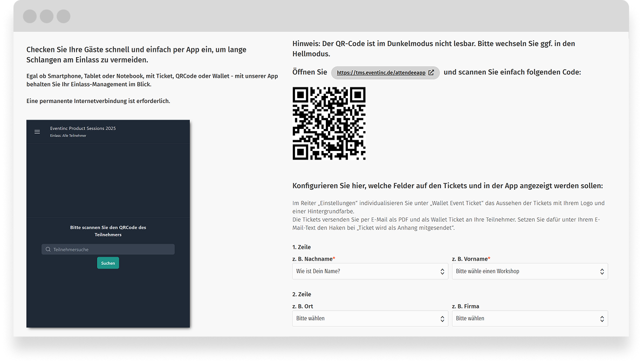Select the "Einlass: Alle Teilnehmer" subtitle

68,136
